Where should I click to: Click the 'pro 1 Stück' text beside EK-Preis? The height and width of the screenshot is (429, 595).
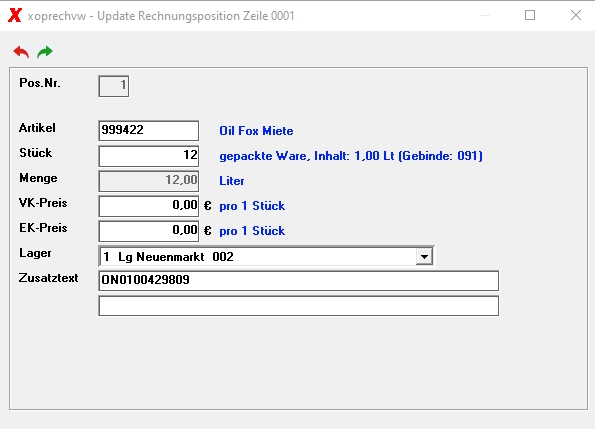(252, 231)
